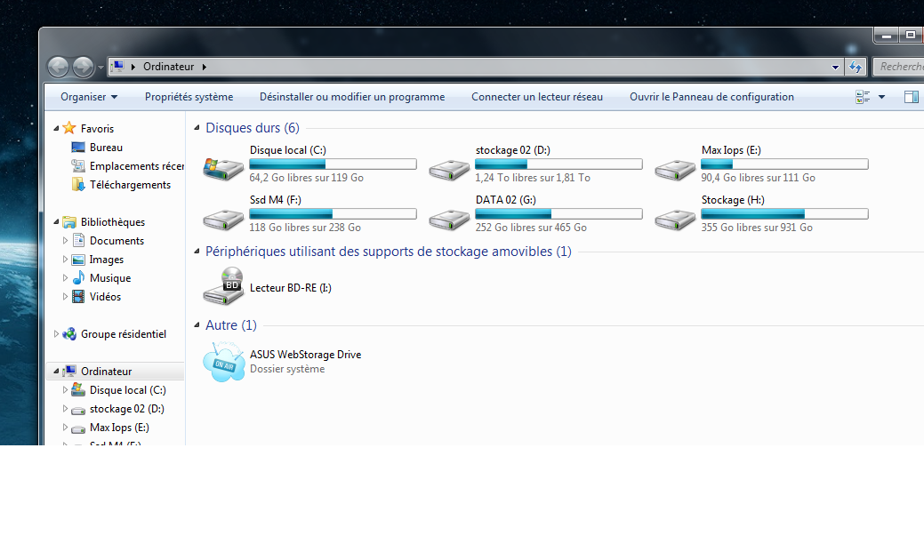Click the Ssd M4 (F:) drive icon

point(222,216)
